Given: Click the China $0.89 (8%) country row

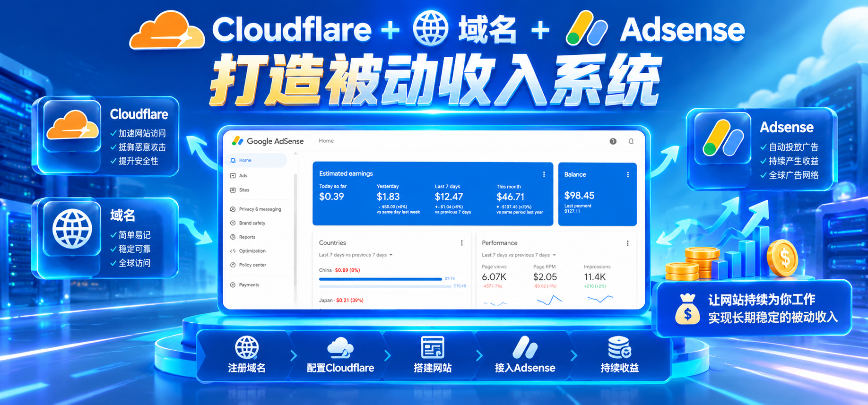Looking at the screenshot, I should click(339, 270).
